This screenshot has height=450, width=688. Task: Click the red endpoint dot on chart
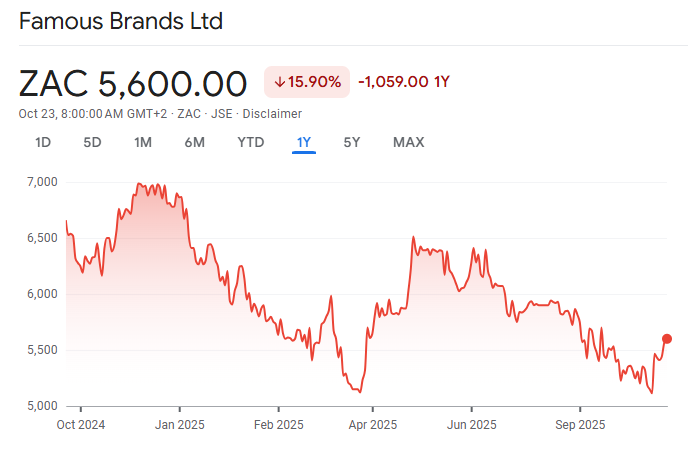click(x=667, y=339)
